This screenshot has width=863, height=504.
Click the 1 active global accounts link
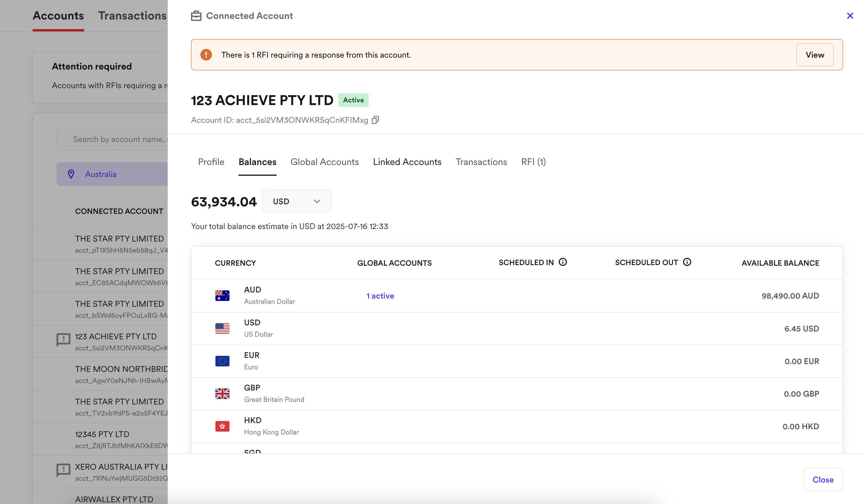tap(380, 296)
